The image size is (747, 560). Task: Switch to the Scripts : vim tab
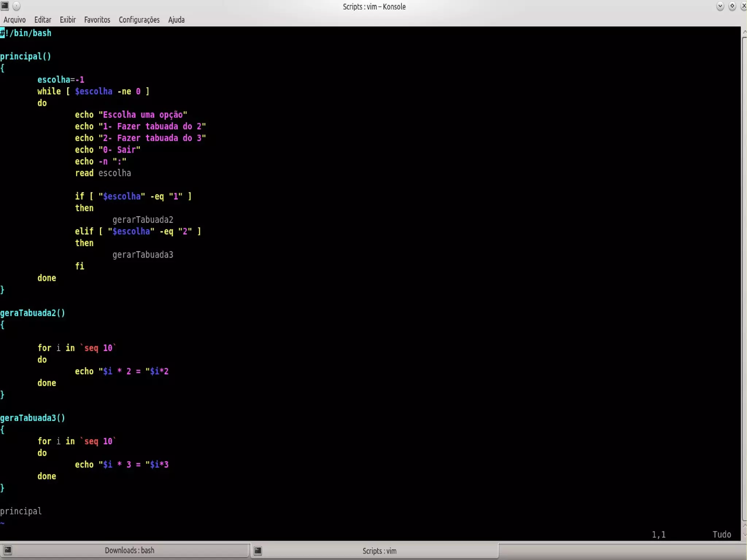[x=379, y=551]
